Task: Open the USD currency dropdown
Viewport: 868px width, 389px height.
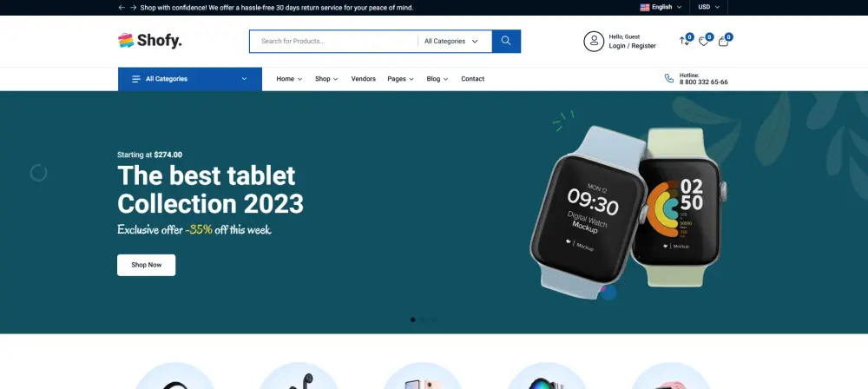Action: click(708, 7)
